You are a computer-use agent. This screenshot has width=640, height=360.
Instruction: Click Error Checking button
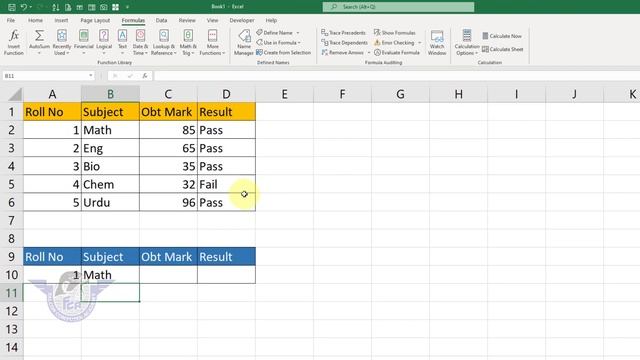tap(394, 42)
